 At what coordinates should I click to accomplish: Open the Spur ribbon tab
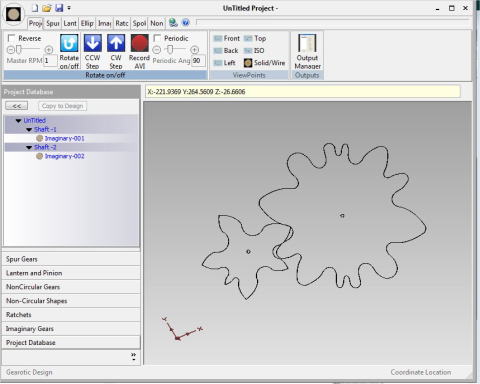53,23
